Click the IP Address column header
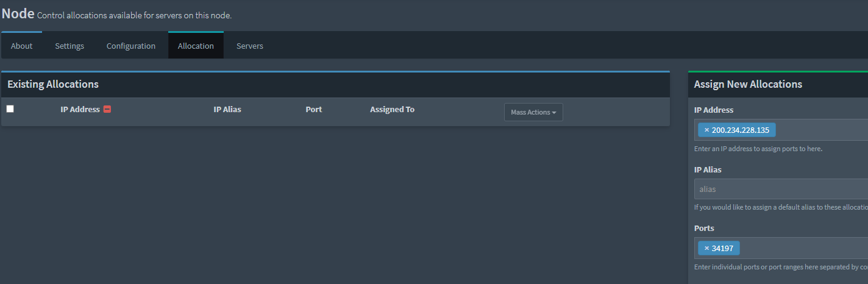The height and width of the screenshot is (284, 868). [80, 110]
